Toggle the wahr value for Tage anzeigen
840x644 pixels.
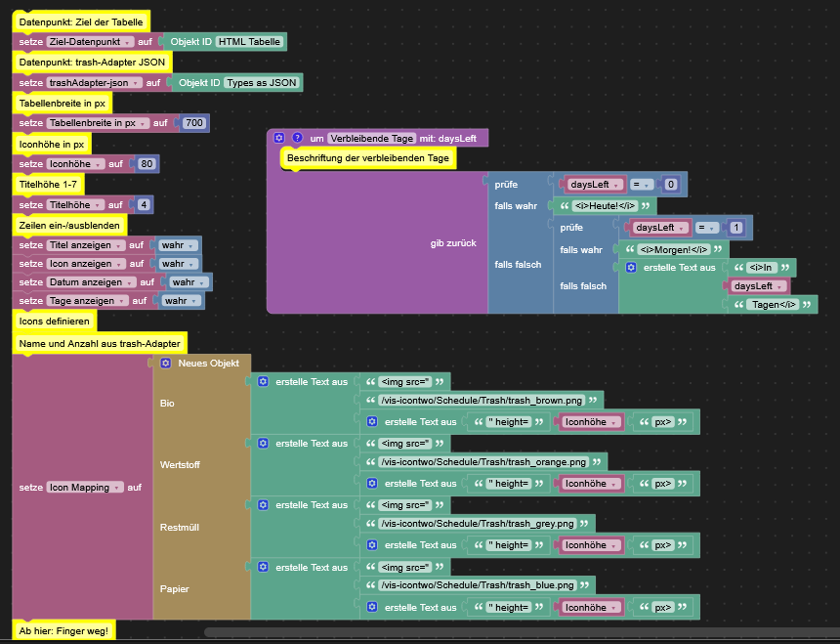182,301
